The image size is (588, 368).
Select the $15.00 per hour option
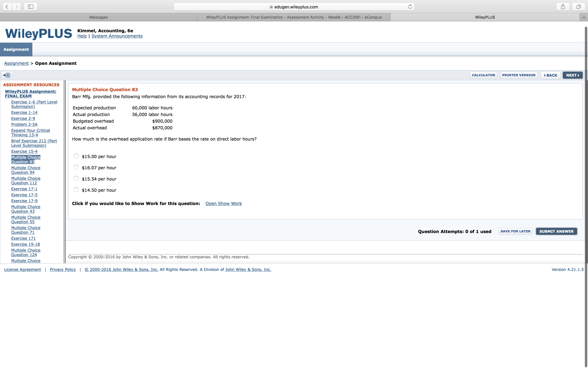pos(76,156)
